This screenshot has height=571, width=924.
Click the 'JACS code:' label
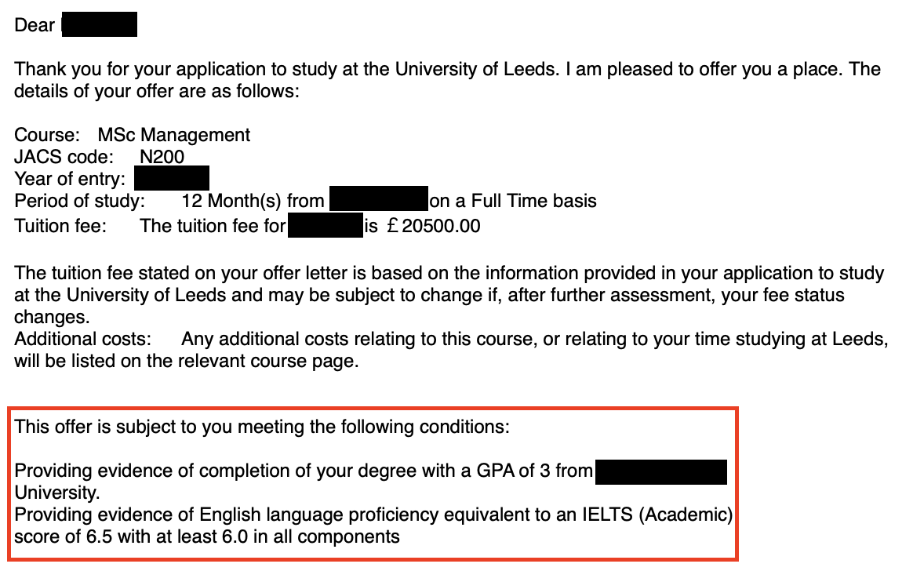pyautogui.click(x=64, y=157)
